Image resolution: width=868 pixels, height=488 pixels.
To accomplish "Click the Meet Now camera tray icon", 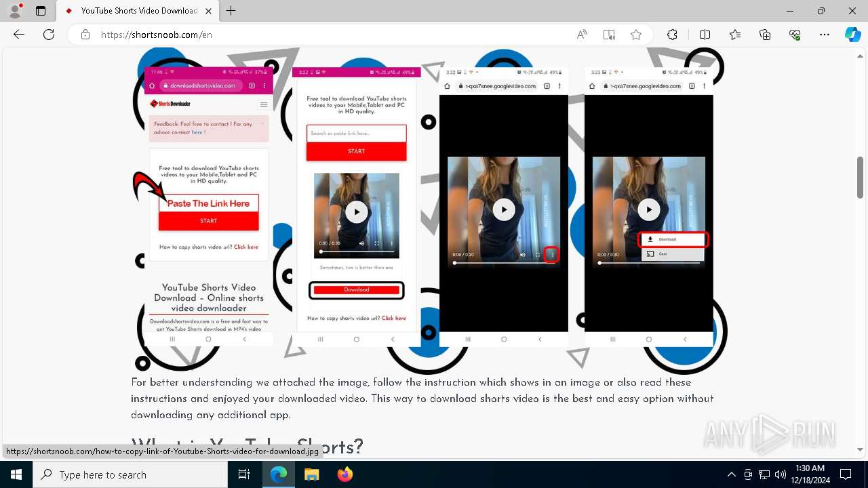I will point(748,474).
